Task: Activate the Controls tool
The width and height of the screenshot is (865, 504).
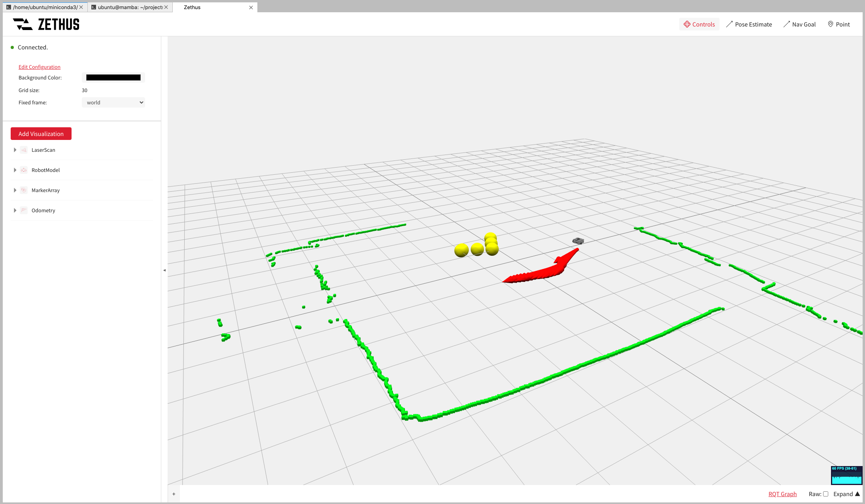Action: click(x=699, y=24)
